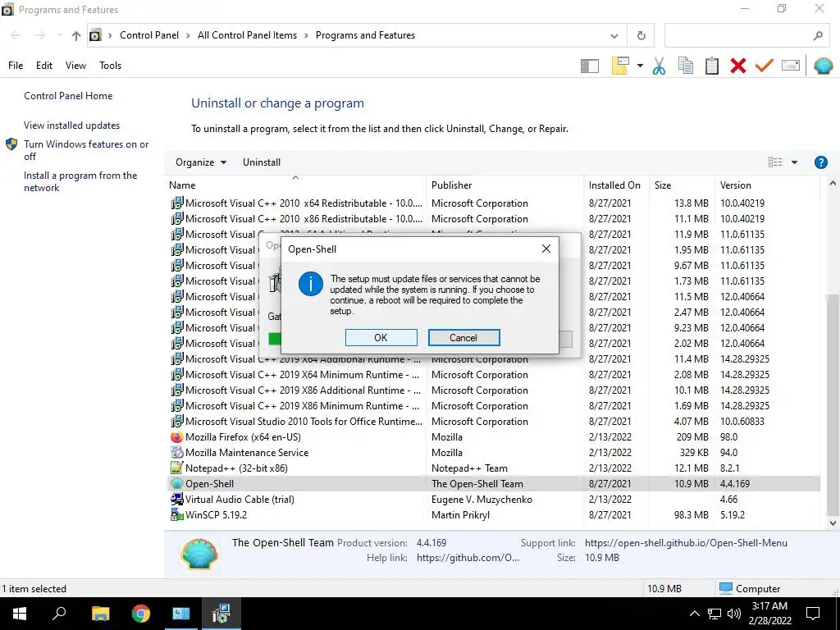Open View installed updates link
The height and width of the screenshot is (630, 840).
click(72, 126)
